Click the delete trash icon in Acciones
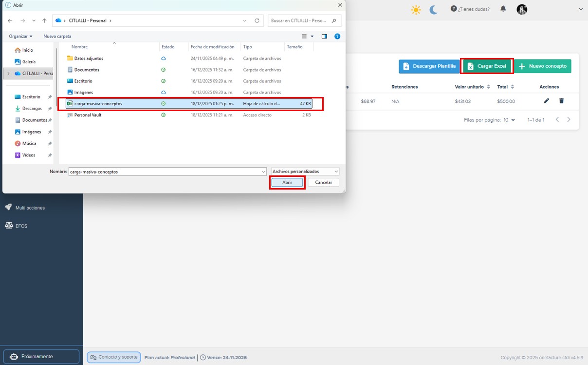Screen dimensions: 588x365 [x=562, y=101]
